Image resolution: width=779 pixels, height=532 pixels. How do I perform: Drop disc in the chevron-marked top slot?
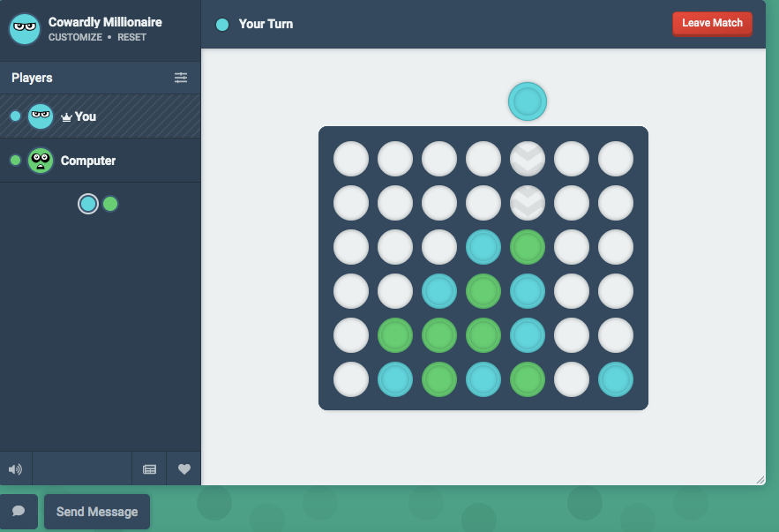(x=528, y=159)
